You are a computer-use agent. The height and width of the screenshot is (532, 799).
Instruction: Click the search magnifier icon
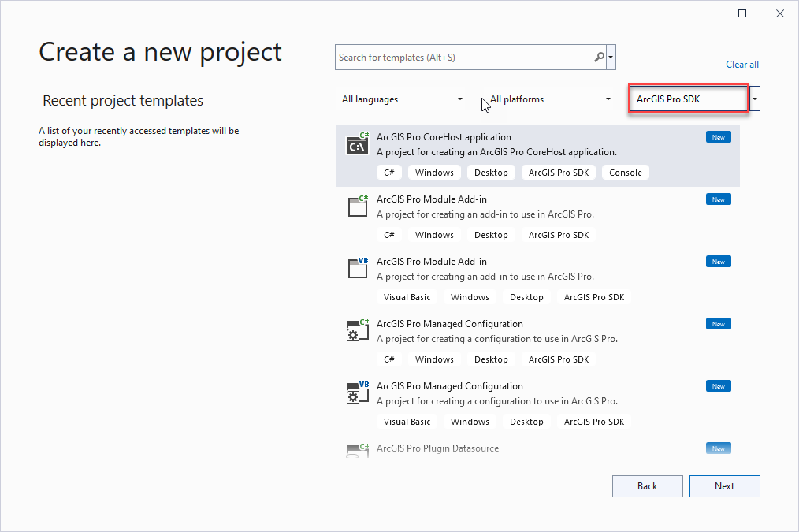[597, 57]
